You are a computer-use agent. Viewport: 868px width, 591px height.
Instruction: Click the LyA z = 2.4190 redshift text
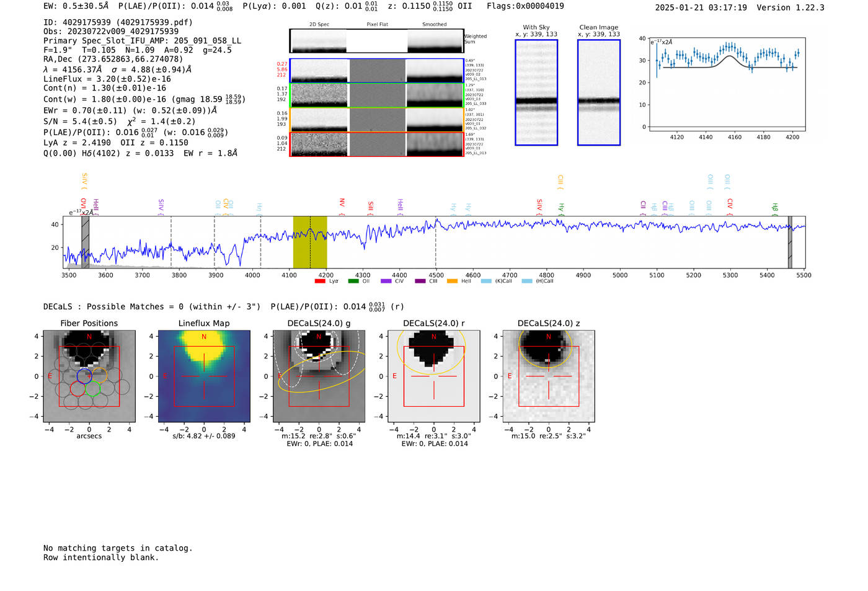(75, 143)
